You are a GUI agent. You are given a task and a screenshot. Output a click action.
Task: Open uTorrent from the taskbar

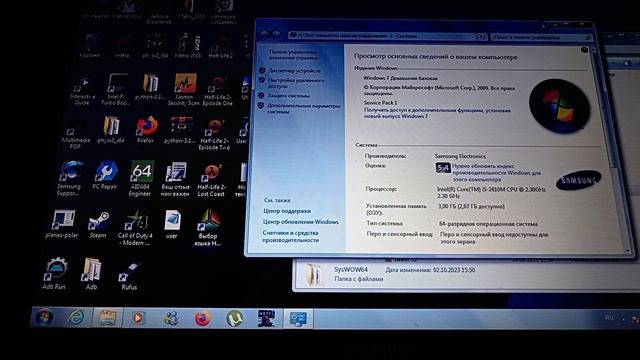click(234, 318)
